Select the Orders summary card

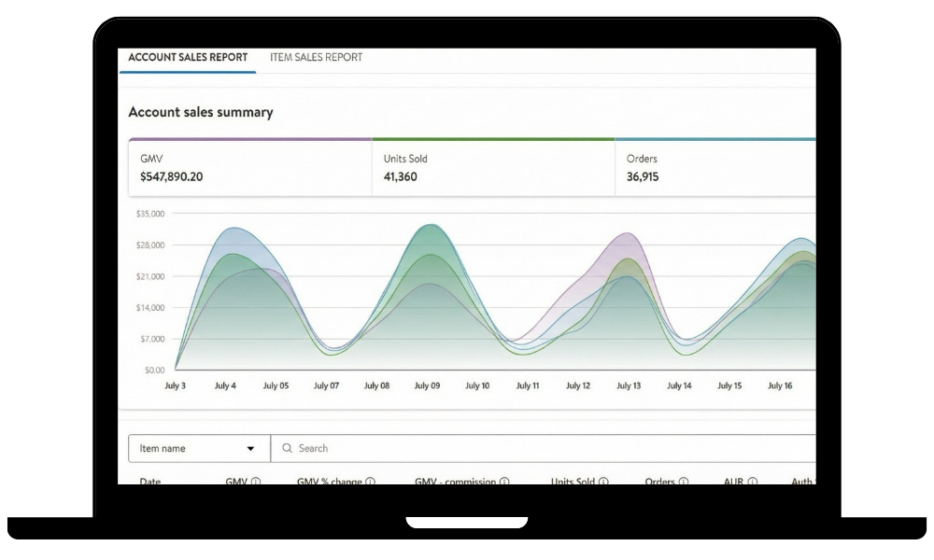(x=715, y=168)
